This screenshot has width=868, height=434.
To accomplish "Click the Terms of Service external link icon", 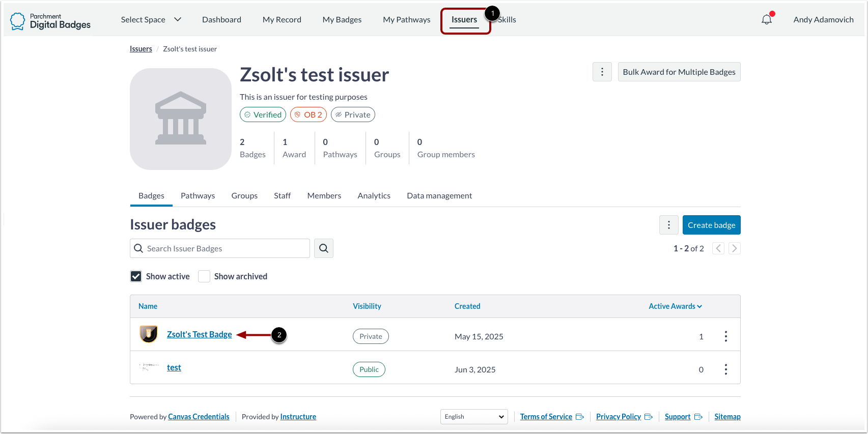I will 580,417.
